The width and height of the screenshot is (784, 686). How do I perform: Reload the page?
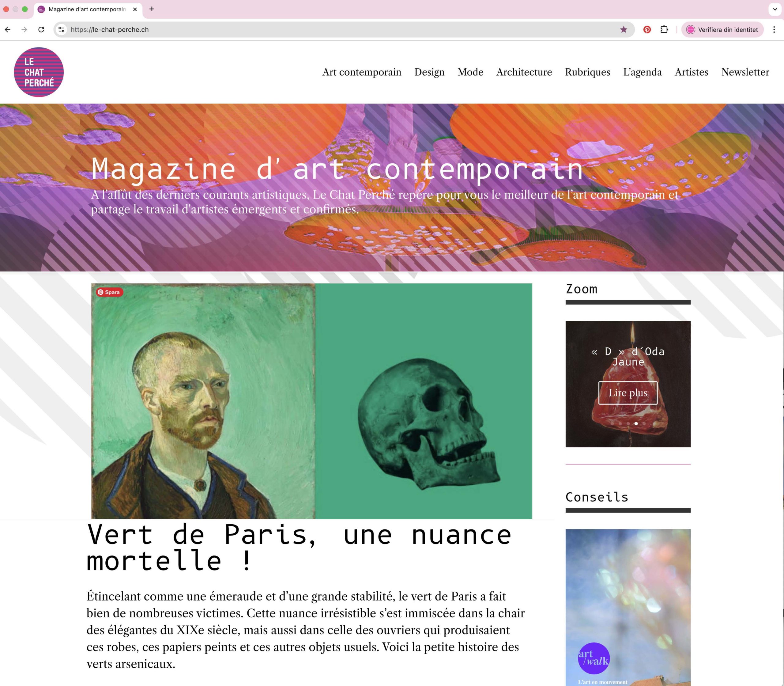click(x=41, y=29)
